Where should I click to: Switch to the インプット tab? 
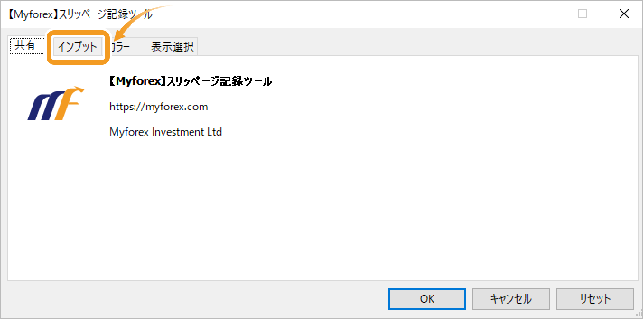pyautogui.click(x=78, y=46)
